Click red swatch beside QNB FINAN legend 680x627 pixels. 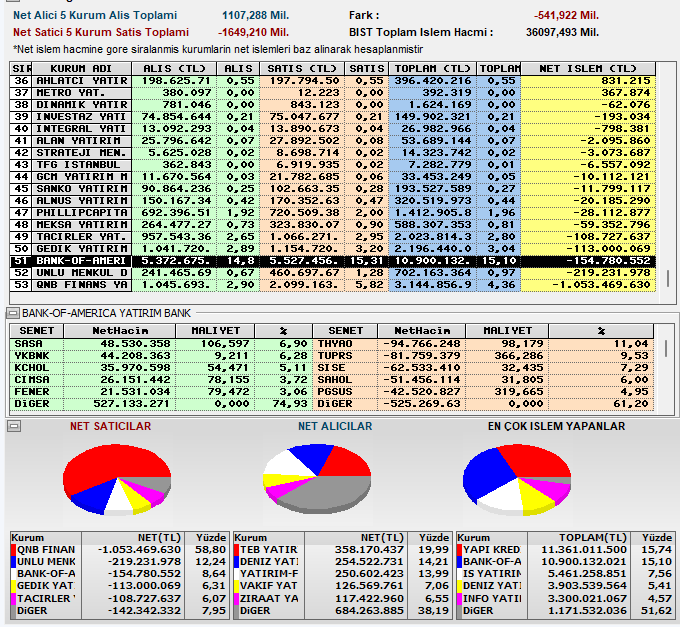tap(13, 550)
